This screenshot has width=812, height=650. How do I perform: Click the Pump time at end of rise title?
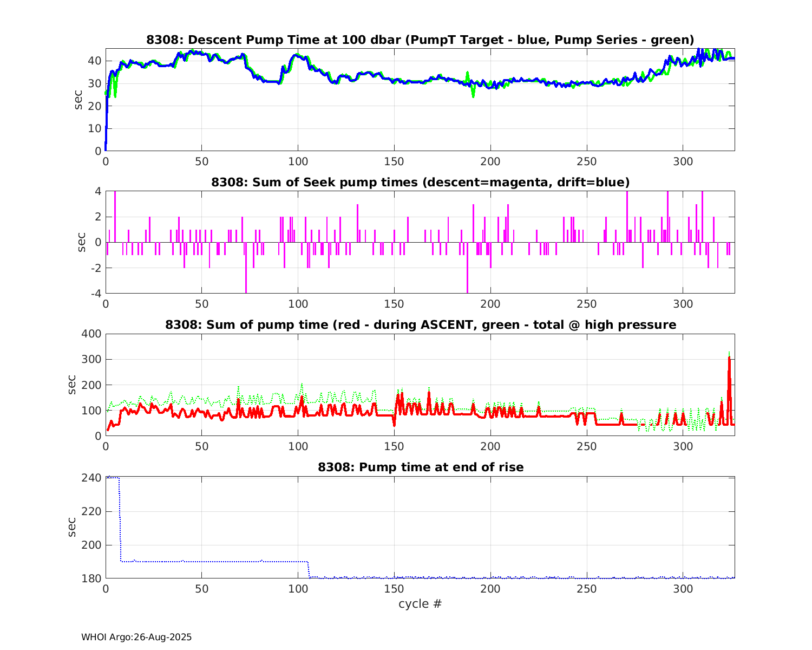[x=420, y=467]
